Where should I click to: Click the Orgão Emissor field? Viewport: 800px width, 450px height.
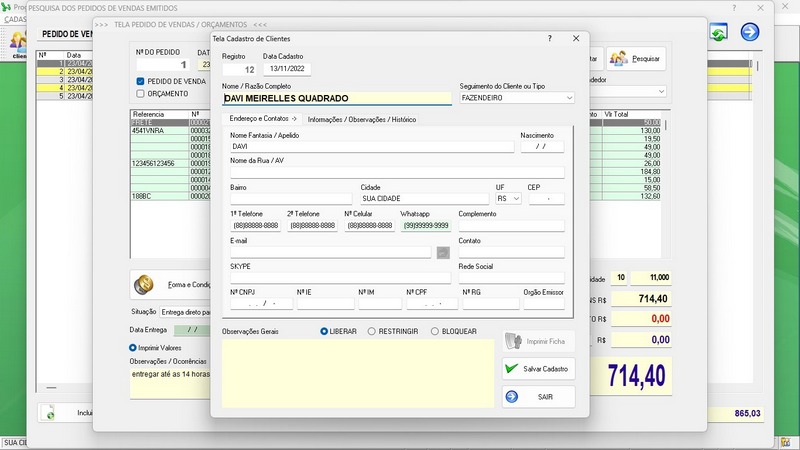pyautogui.click(x=544, y=304)
